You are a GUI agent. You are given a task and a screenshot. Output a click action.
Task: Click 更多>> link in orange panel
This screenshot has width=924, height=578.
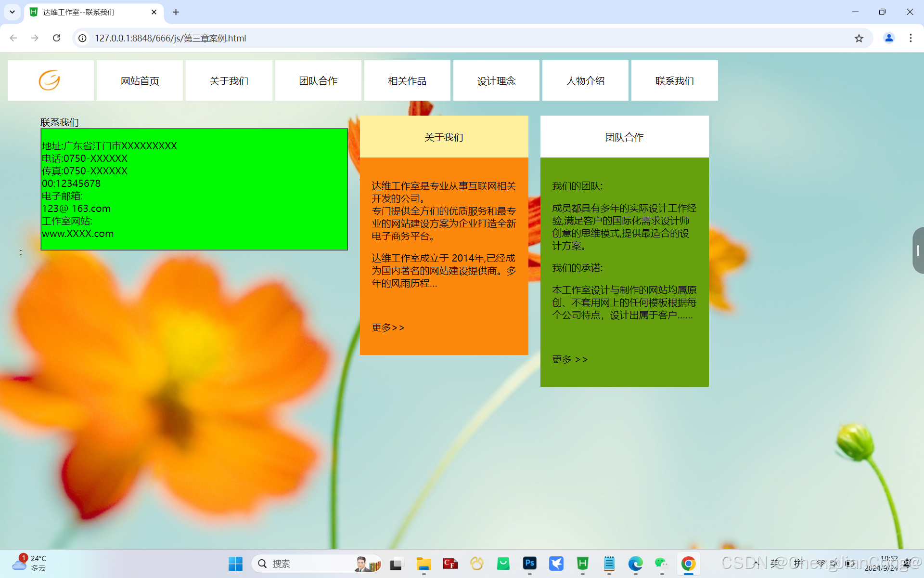(x=388, y=328)
